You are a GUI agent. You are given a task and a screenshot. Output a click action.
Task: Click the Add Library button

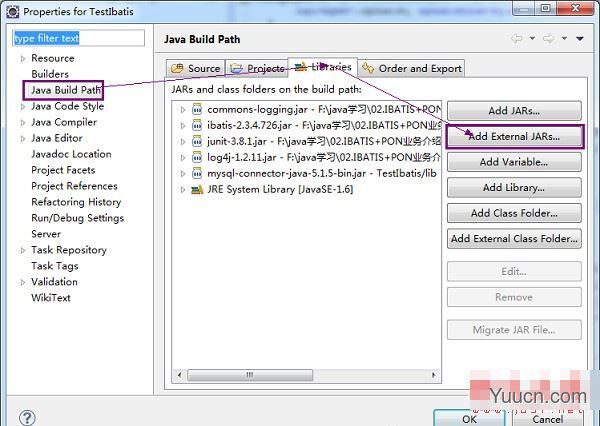(x=514, y=187)
